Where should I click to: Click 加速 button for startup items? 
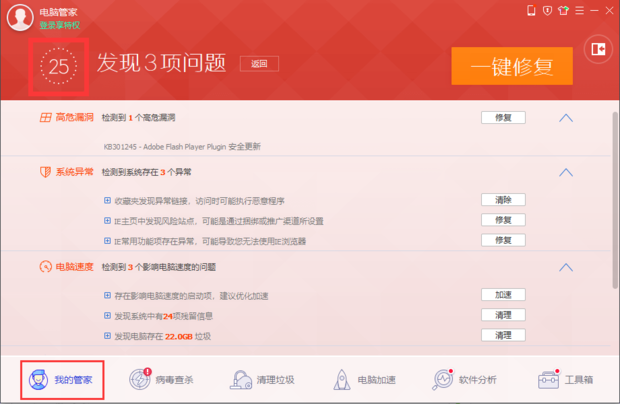click(503, 295)
